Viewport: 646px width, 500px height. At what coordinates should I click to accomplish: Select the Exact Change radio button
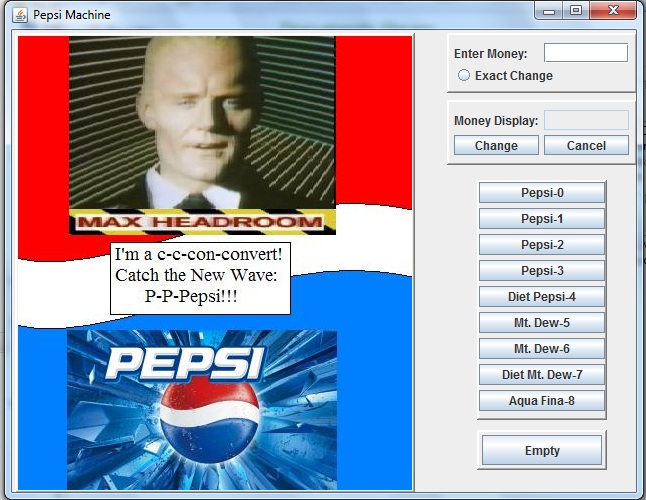pos(464,75)
